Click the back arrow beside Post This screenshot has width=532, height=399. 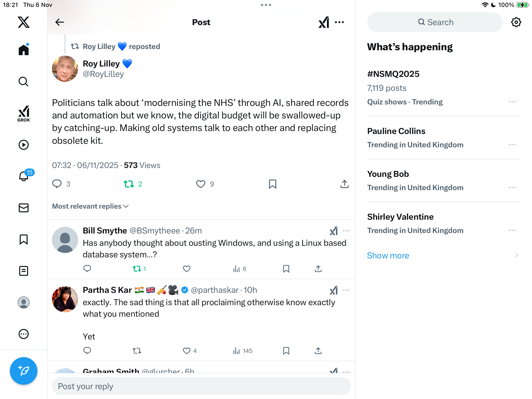click(x=59, y=22)
